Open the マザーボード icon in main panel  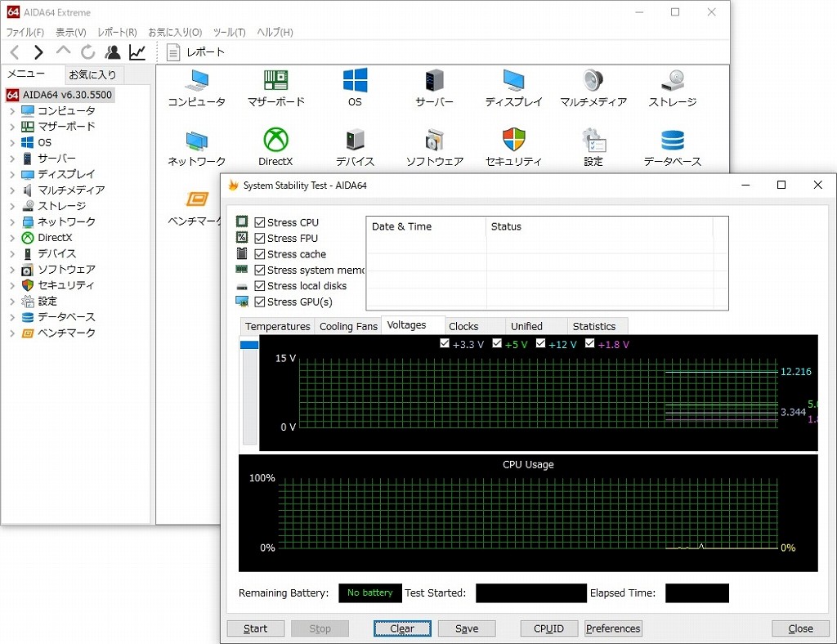tap(275, 81)
